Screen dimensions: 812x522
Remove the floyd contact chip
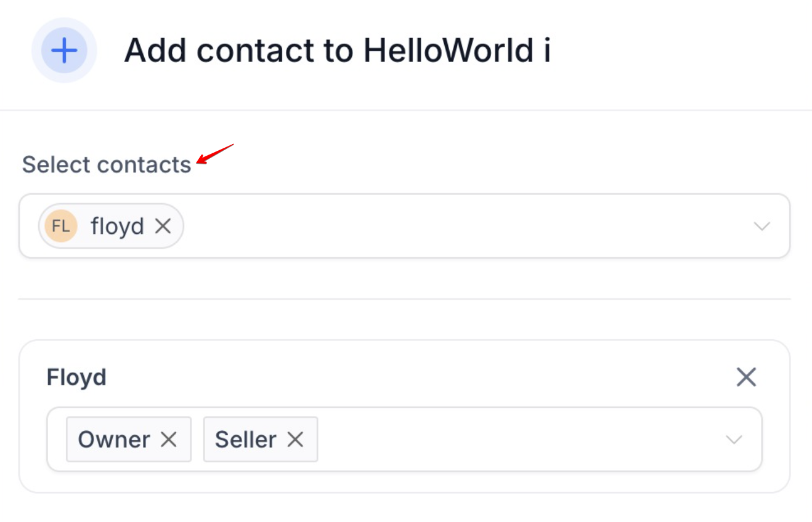point(163,227)
